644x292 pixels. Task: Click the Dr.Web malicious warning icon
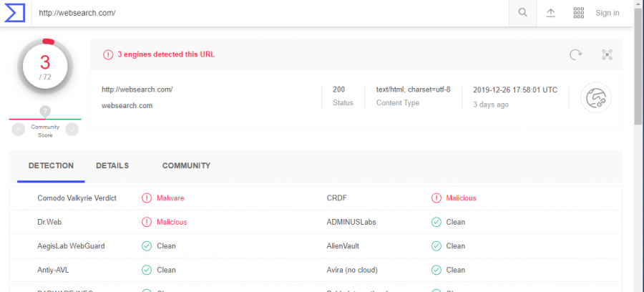(x=147, y=222)
